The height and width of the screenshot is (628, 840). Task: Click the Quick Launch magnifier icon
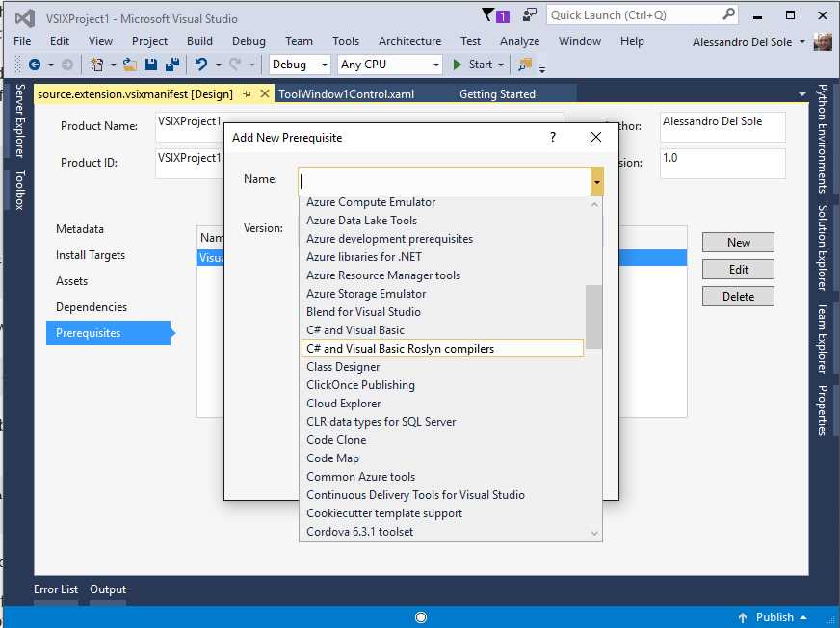tap(728, 14)
